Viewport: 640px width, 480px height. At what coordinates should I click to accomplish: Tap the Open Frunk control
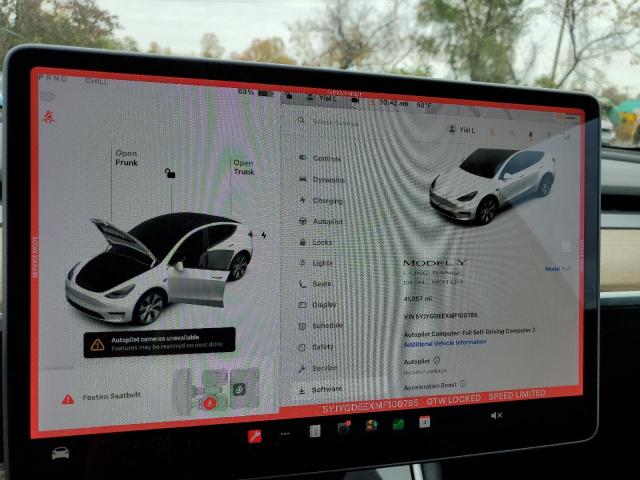pyautogui.click(x=126, y=157)
